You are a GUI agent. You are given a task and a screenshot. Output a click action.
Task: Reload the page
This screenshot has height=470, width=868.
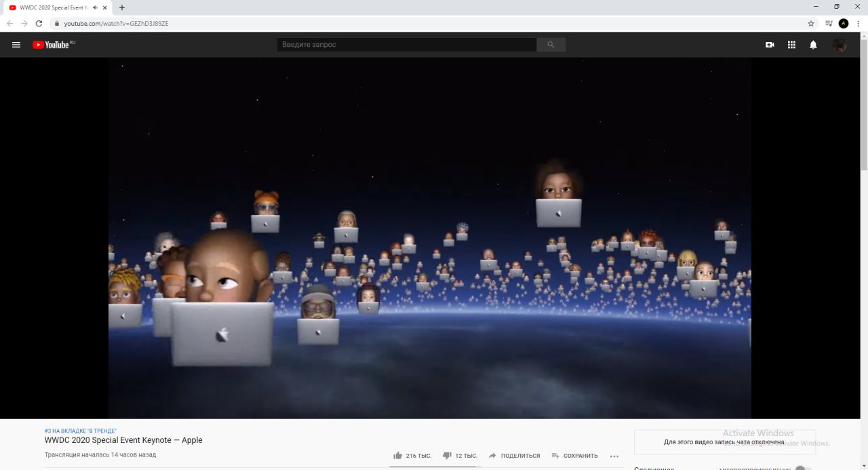(39, 23)
